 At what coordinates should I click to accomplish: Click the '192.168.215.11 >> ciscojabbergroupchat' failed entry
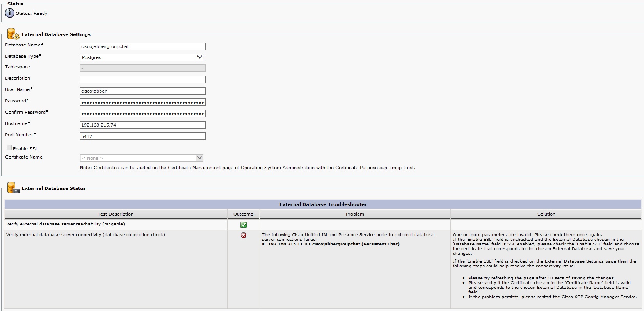(x=334, y=244)
